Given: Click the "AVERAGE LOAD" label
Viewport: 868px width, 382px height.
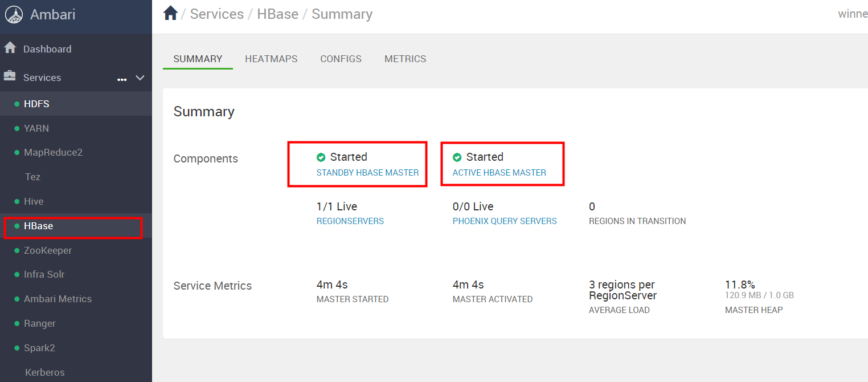Looking at the screenshot, I should (x=619, y=310).
